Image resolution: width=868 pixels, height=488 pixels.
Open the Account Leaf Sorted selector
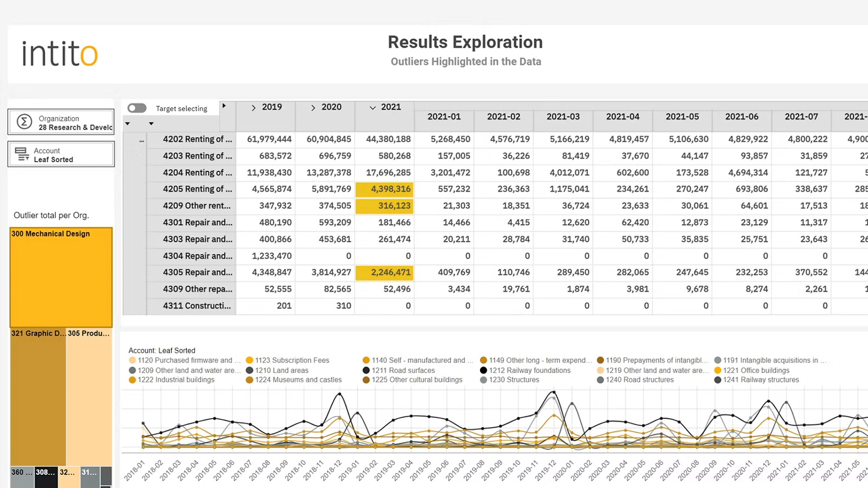tap(61, 154)
